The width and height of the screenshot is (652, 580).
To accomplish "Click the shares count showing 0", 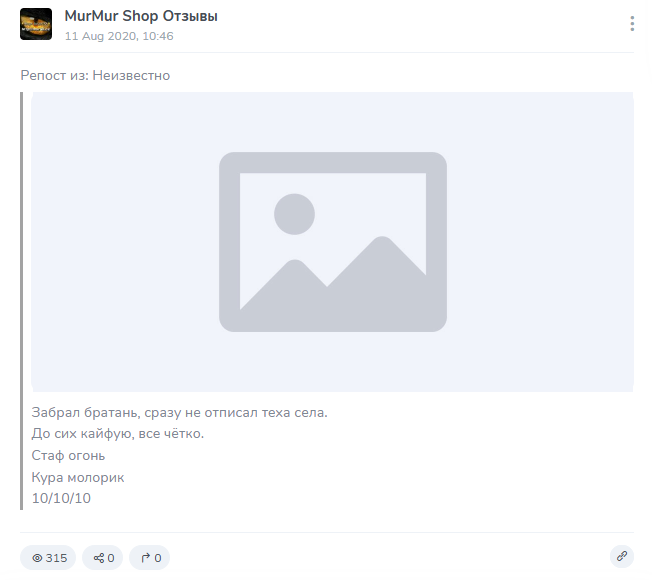I will click(x=111, y=558).
